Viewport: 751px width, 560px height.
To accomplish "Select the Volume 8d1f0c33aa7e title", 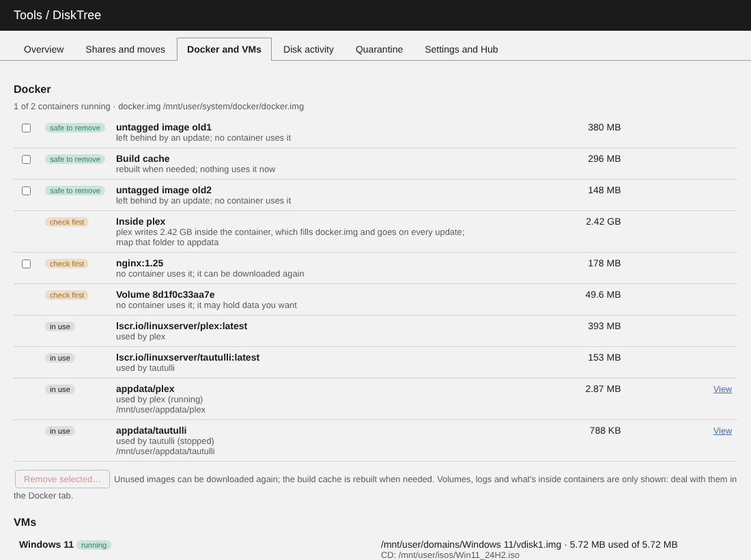I will point(165,294).
